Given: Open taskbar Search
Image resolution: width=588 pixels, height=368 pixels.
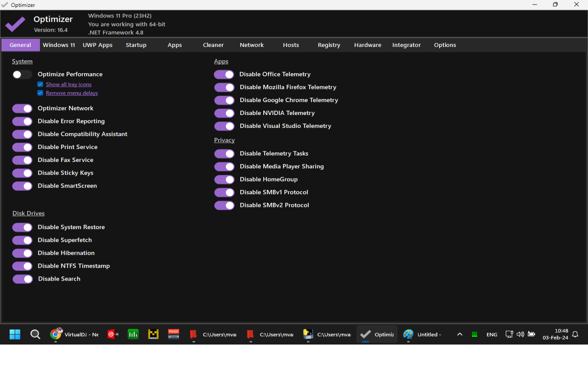Looking at the screenshot, I should coord(35,334).
